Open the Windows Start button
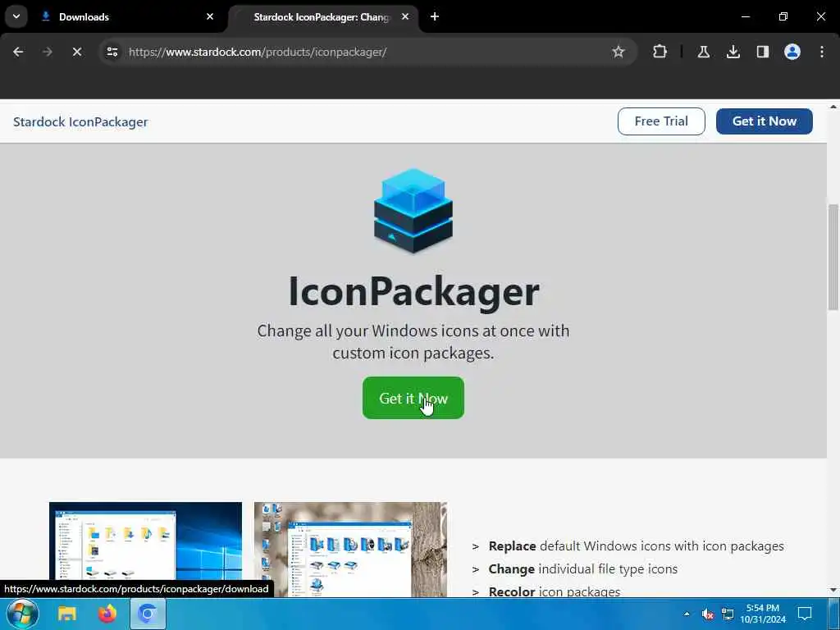 tap(22, 614)
